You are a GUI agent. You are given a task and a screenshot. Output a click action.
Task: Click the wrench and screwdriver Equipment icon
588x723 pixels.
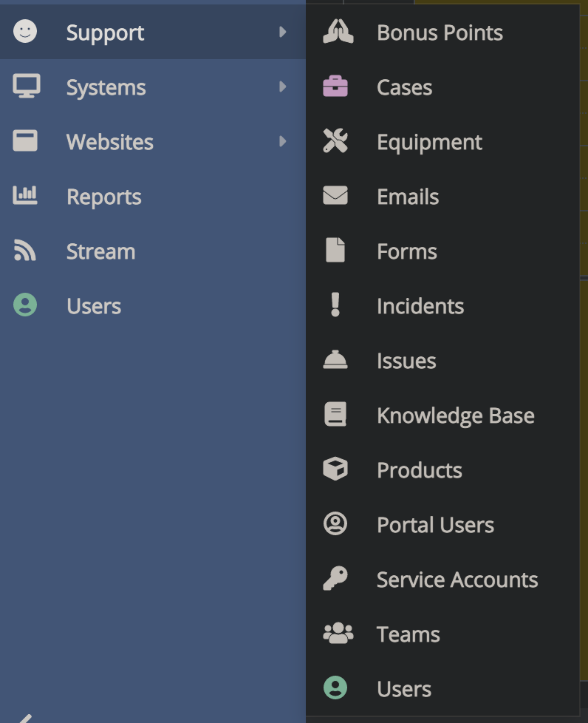coord(335,142)
